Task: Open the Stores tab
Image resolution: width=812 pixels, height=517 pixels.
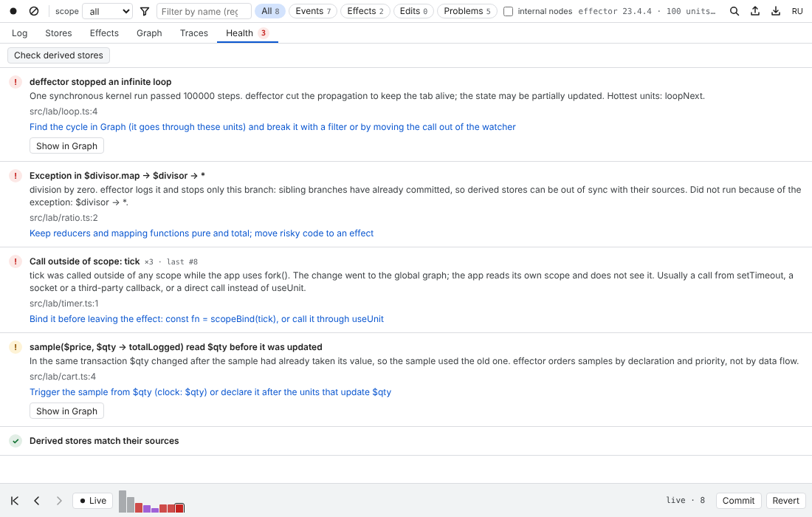Action: [58, 33]
